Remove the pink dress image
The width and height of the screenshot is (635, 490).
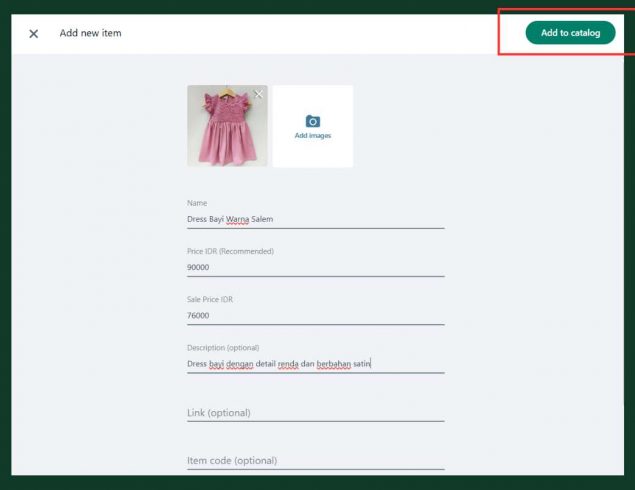258,94
